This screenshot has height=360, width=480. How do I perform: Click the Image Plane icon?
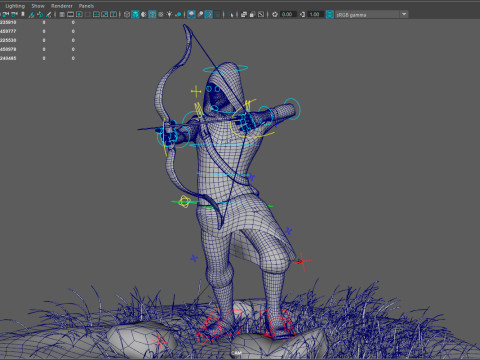click(x=31, y=14)
